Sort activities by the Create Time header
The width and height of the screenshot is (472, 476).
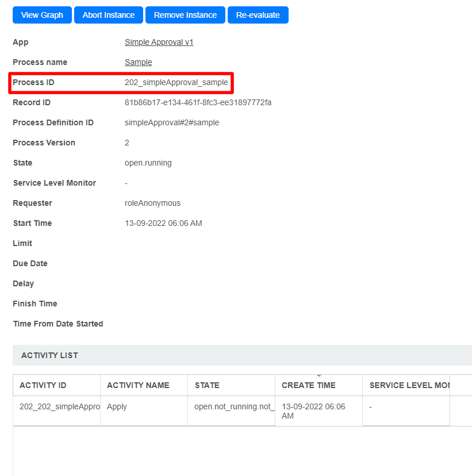[308, 385]
